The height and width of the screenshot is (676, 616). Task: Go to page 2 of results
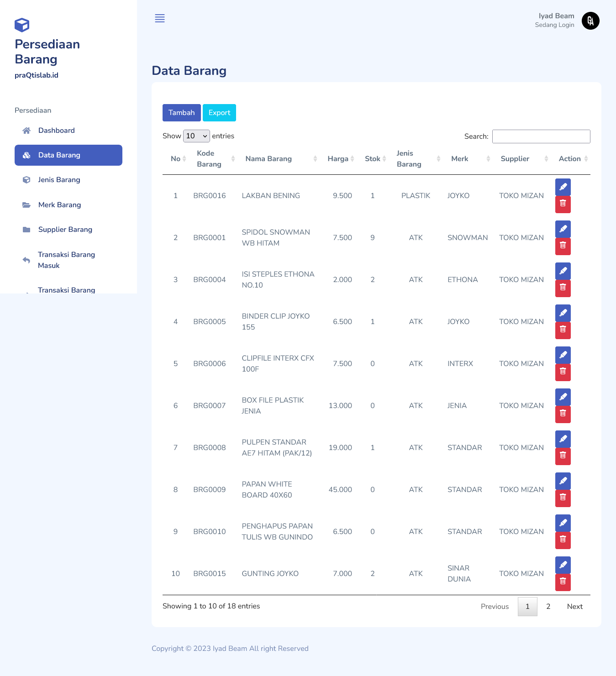pos(548,607)
